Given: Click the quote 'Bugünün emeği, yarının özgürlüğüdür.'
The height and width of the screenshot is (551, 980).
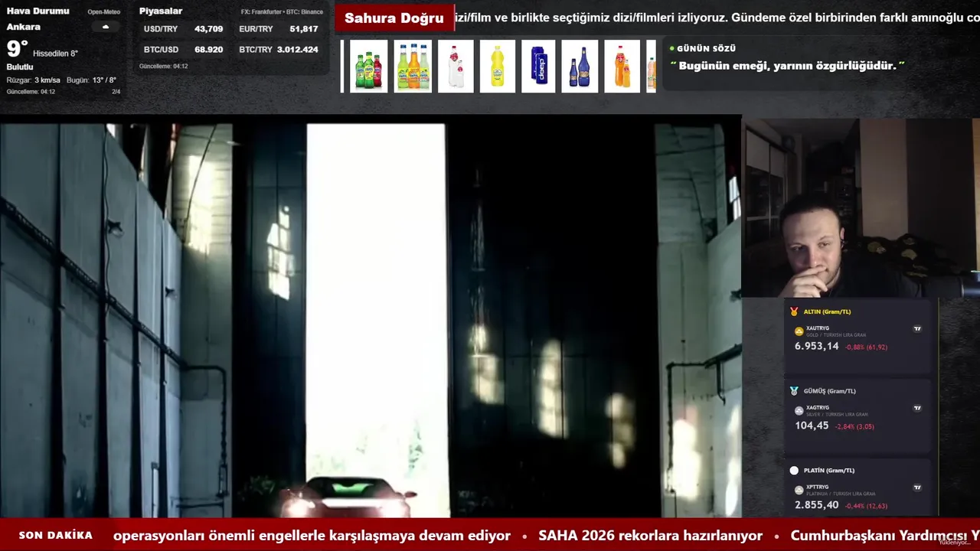Looking at the screenshot, I should click(x=788, y=66).
